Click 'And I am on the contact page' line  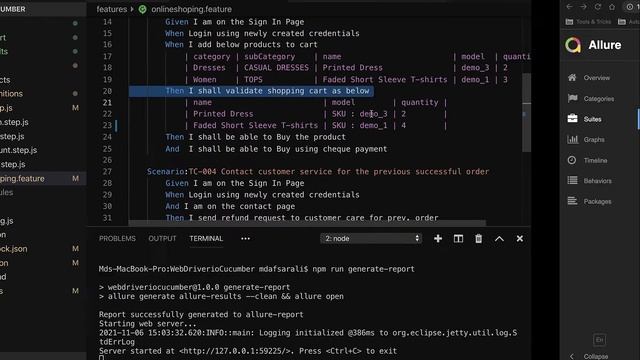(230, 206)
